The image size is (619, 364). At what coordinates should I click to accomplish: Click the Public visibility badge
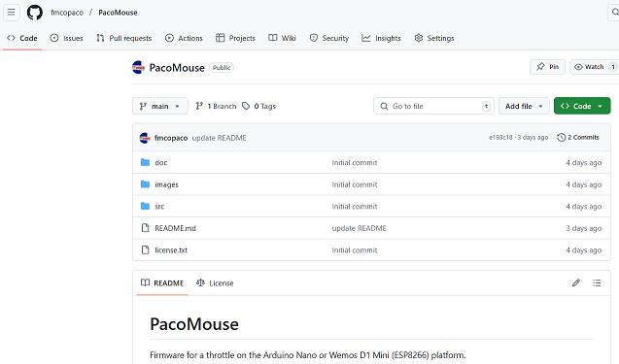(222, 67)
